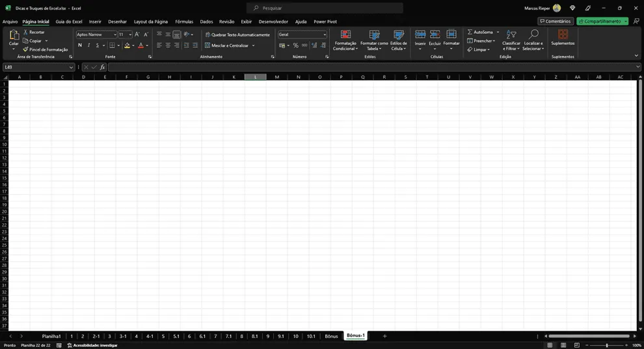
Task: Align text to the left
Action: click(159, 46)
